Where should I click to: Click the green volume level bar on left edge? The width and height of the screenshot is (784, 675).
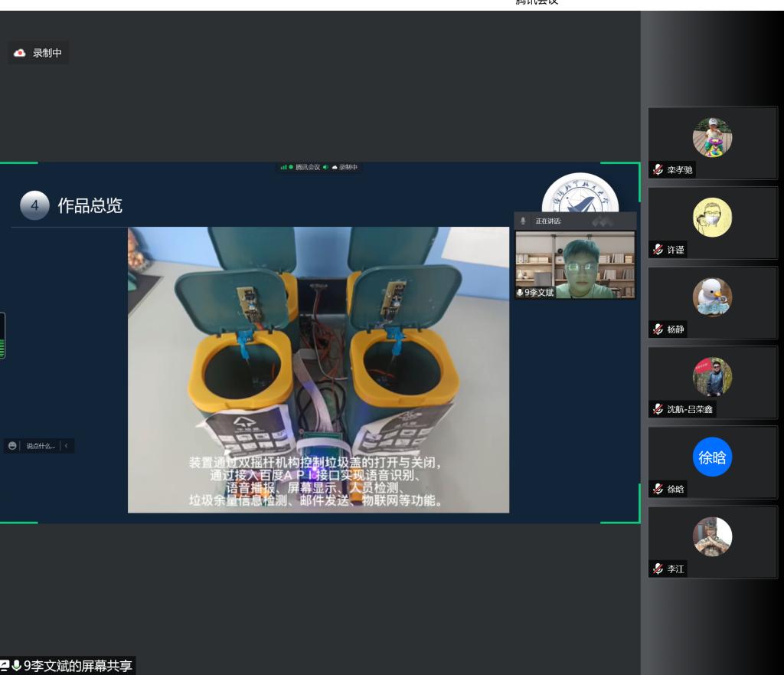click(2, 336)
